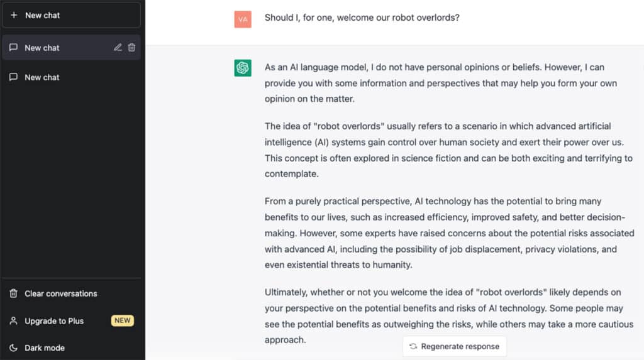Click the chat bubble icon of first conversation
Screen dimensions: 644x360
tap(13, 48)
